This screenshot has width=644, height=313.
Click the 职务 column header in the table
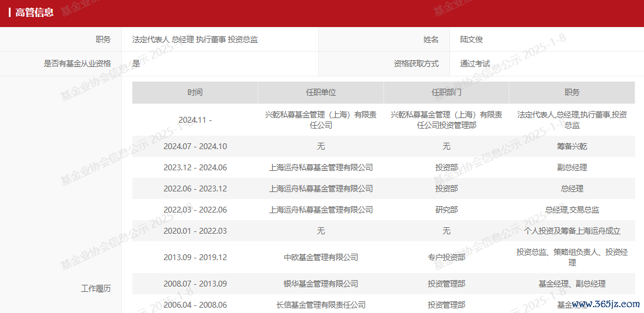(572, 92)
